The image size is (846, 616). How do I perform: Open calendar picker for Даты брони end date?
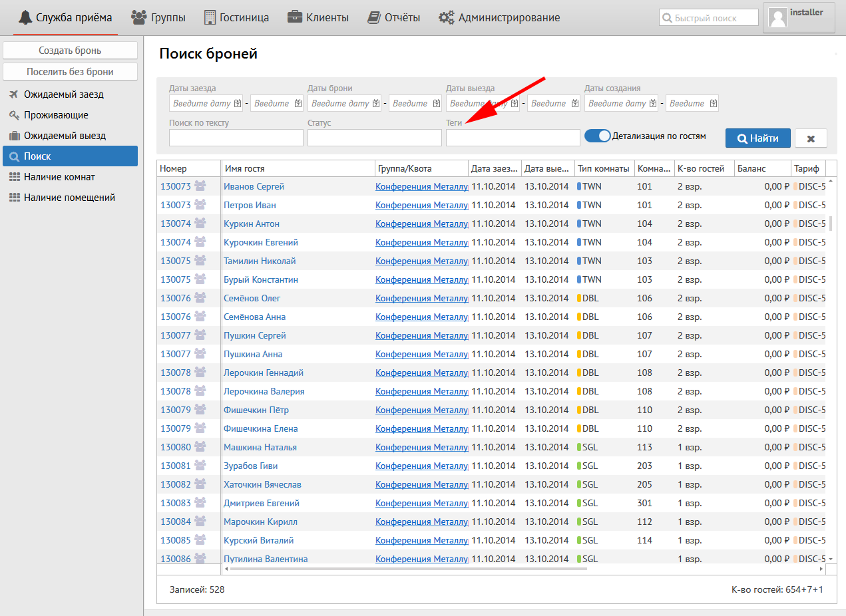437,104
